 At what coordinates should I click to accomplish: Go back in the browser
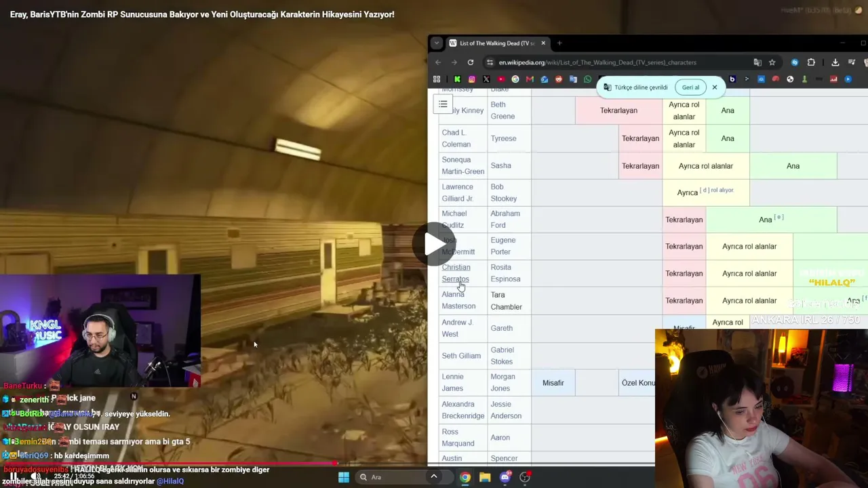pyautogui.click(x=438, y=62)
